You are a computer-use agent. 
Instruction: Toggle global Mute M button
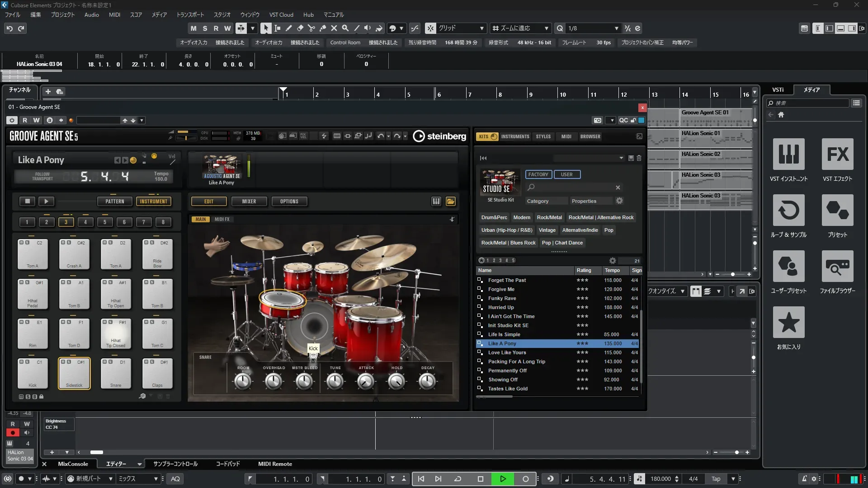click(x=193, y=28)
